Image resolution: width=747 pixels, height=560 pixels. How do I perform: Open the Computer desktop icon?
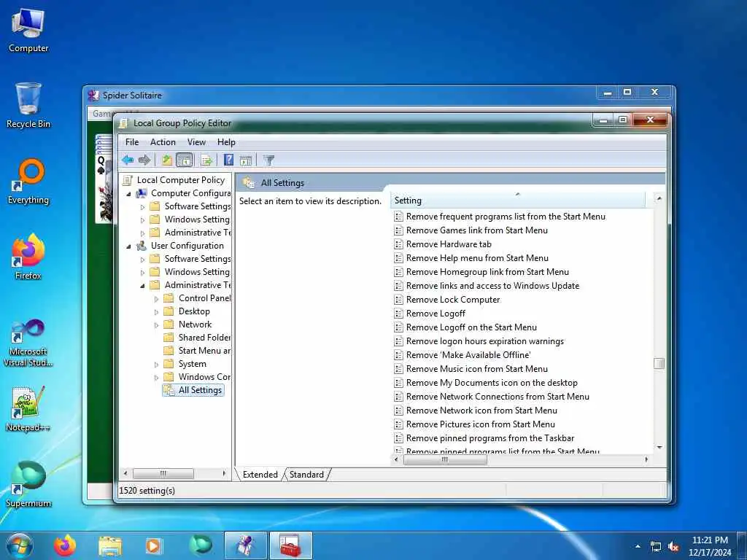tap(28, 30)
